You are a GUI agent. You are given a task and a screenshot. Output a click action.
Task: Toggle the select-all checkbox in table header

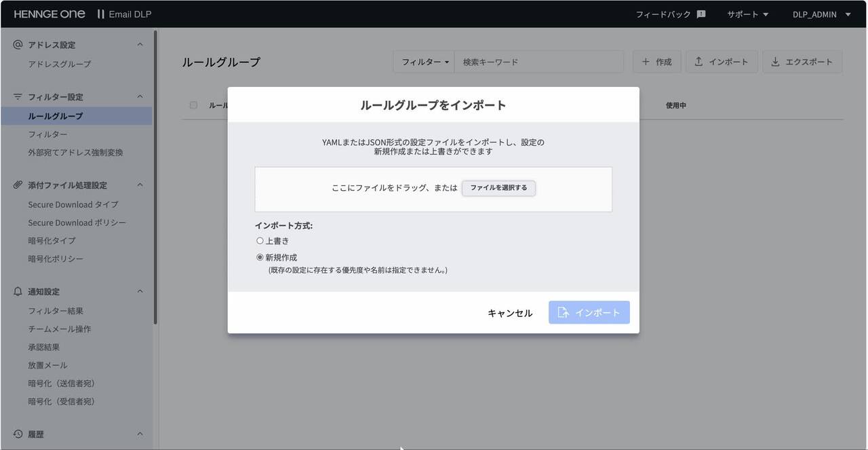coord(193,105)
